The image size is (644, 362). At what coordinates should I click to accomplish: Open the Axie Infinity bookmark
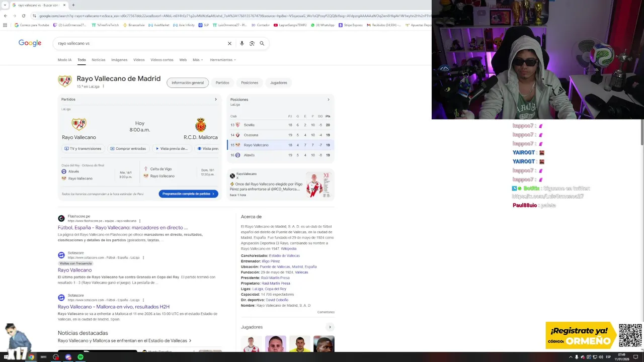[x=184, y=25]
